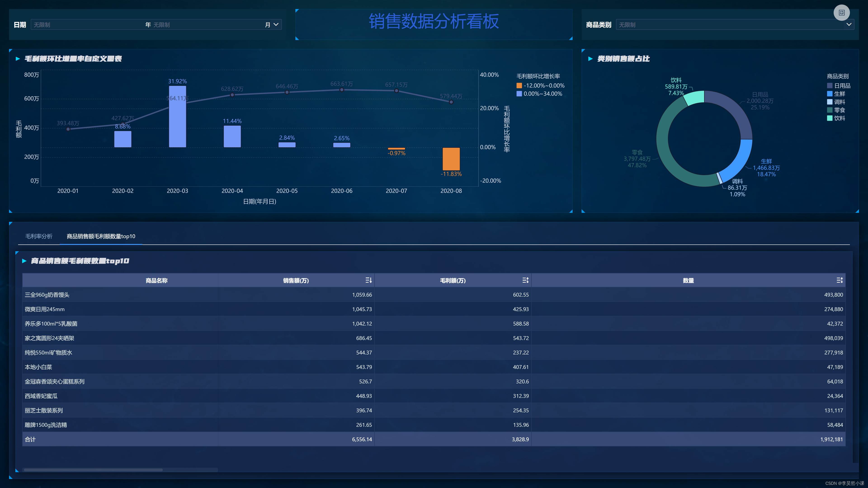Click the 2020-07 orange bar -0.97%
This screenshot has height=488, width=868.
pyautogui.click(x=397, y=148)
